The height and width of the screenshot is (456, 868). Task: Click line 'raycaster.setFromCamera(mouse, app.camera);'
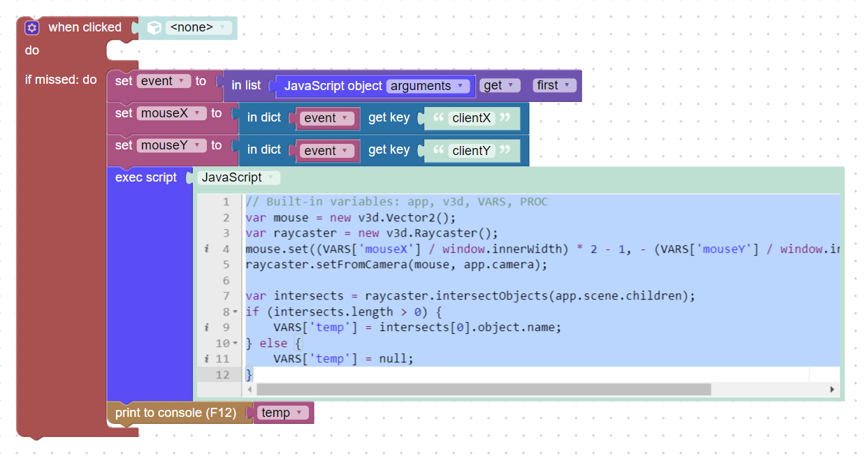pyautogui.click(x=396, y=265)
